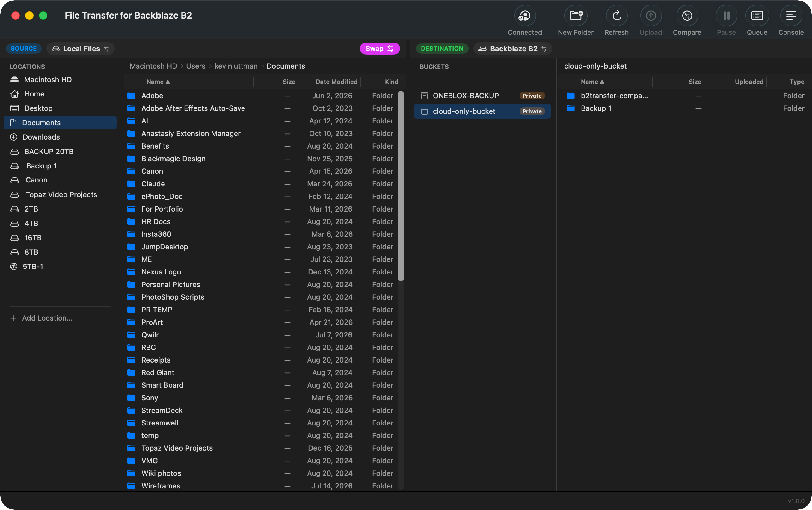The height and width of the screenshot is (510, 812).
Task: Select the Smart Board folder
Action: [x=260, y=386]
